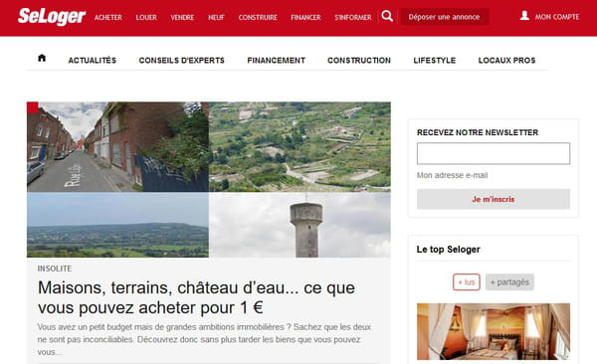This screenshot has width=597, height=364.
Task: Click the bedroom thumbnail in Le top Seloger
Action: point(494,331)
